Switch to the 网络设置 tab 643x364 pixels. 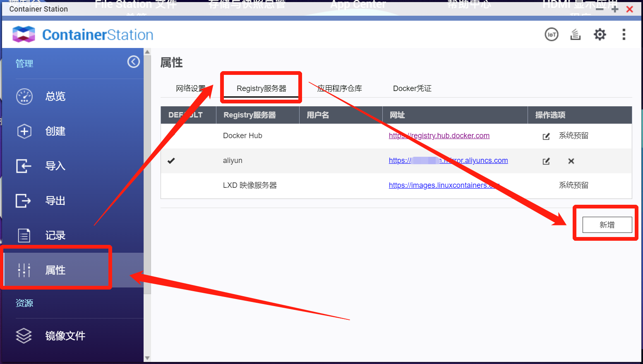pyautogui.click(x=191, y=89)
